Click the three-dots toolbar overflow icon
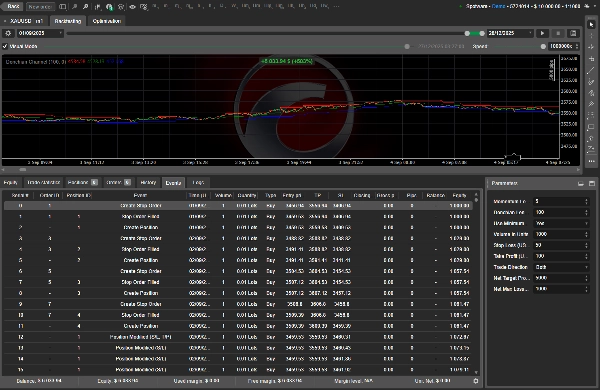 [x=336, y=6]
